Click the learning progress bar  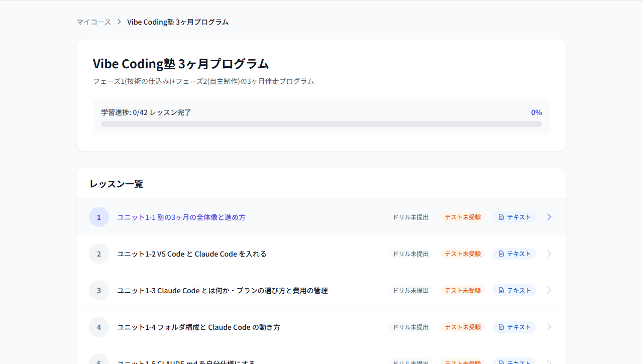321,124
